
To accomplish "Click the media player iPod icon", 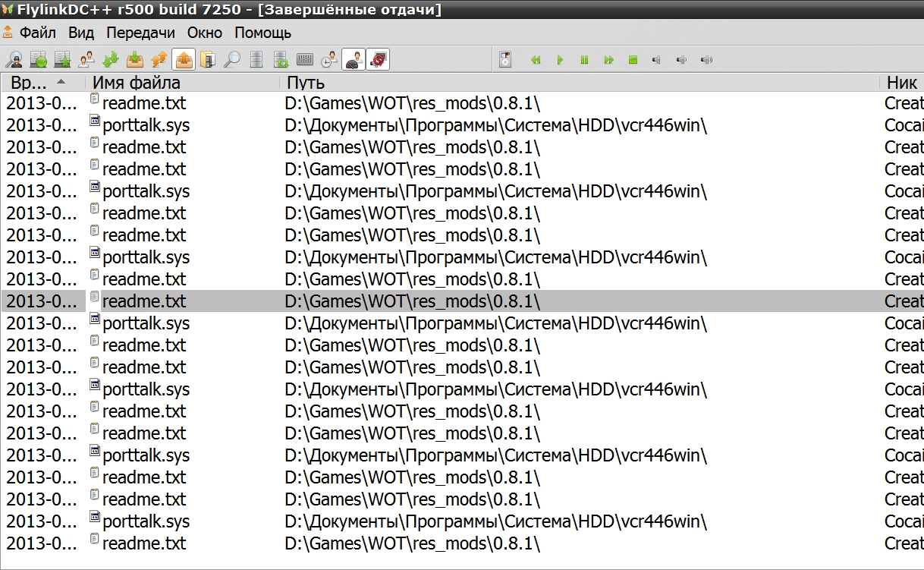I will coord(506,59).
